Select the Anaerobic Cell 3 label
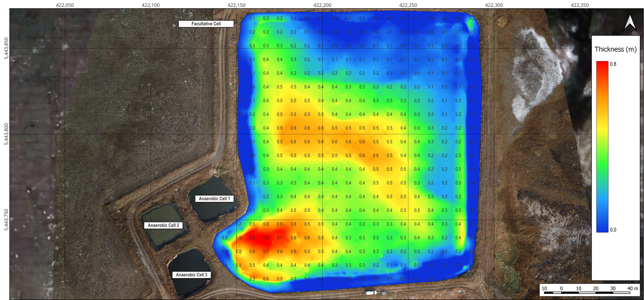This screenshot has width=644, height=300. pyautogui.click(x=191, y=275)
